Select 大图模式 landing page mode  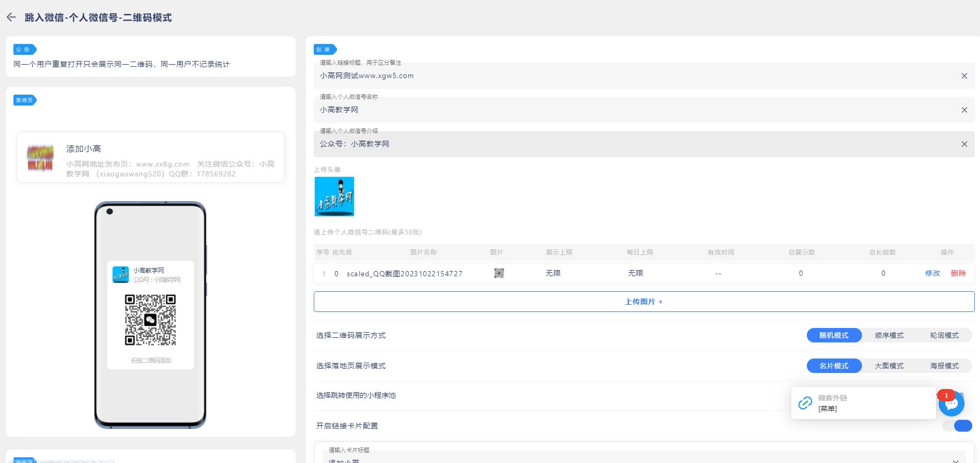tap(889, 366)
